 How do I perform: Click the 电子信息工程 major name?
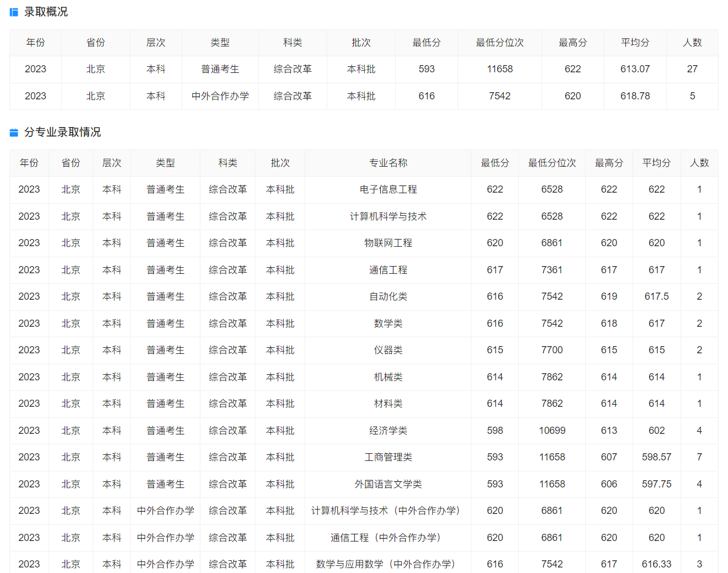click(388, 189)
